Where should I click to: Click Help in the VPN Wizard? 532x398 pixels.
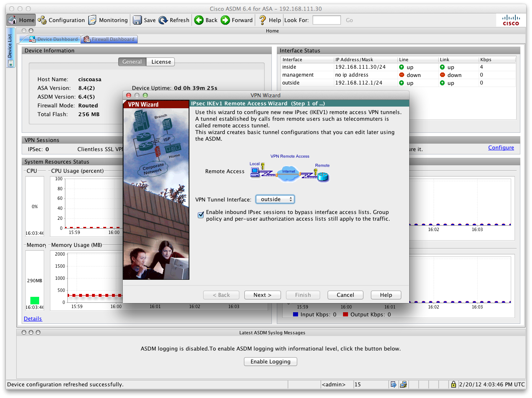[x=386, y=295]
